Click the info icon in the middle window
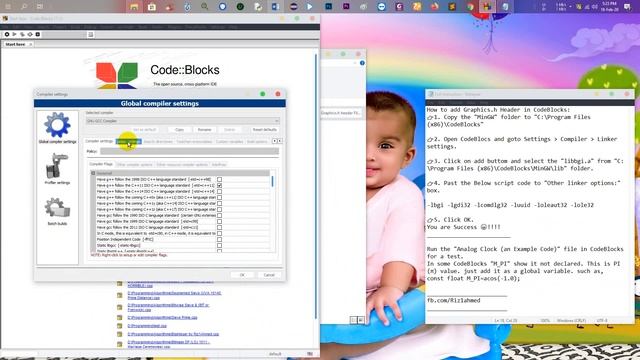The height and width of the screenshot is (360, 640). [x=362, y=63]
